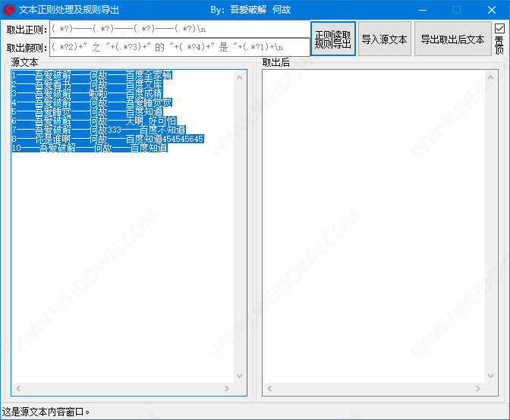Focus the 取出正则 input field

tap(180, 29)
